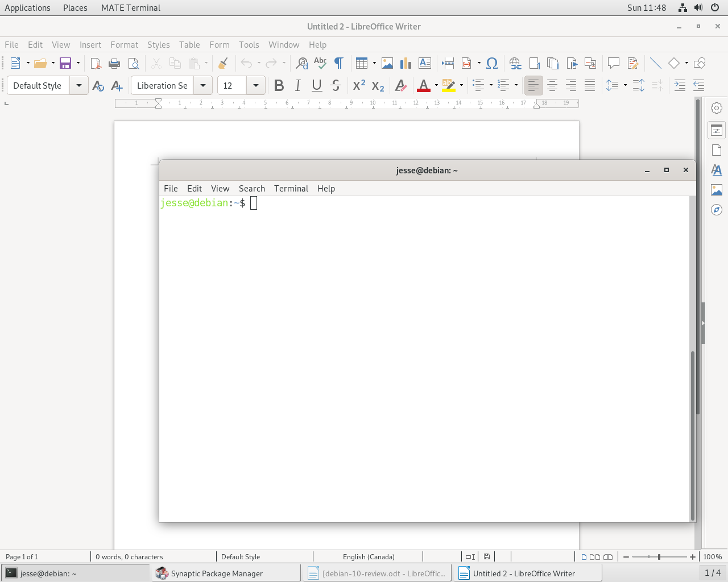Open the New document dropdown arrow

pos(28,63)
